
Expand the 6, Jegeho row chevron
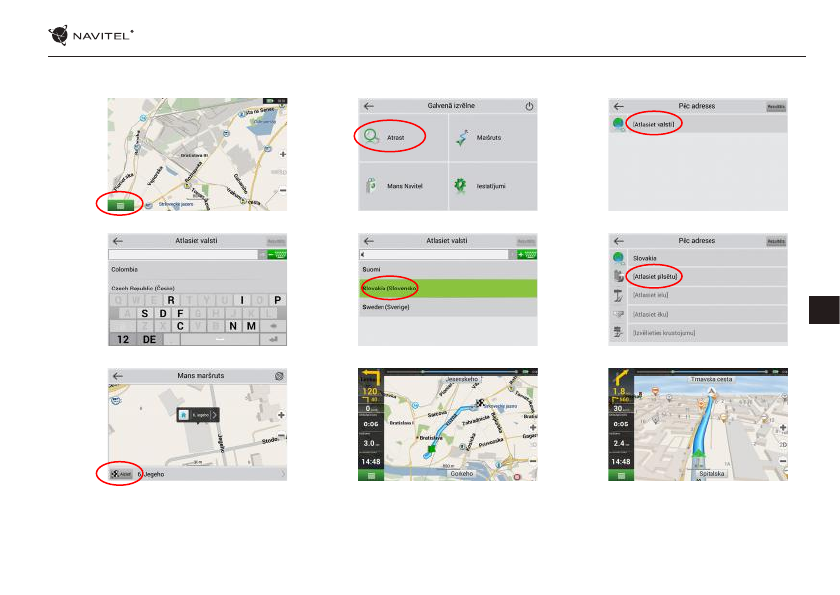(x=283, y=474)
